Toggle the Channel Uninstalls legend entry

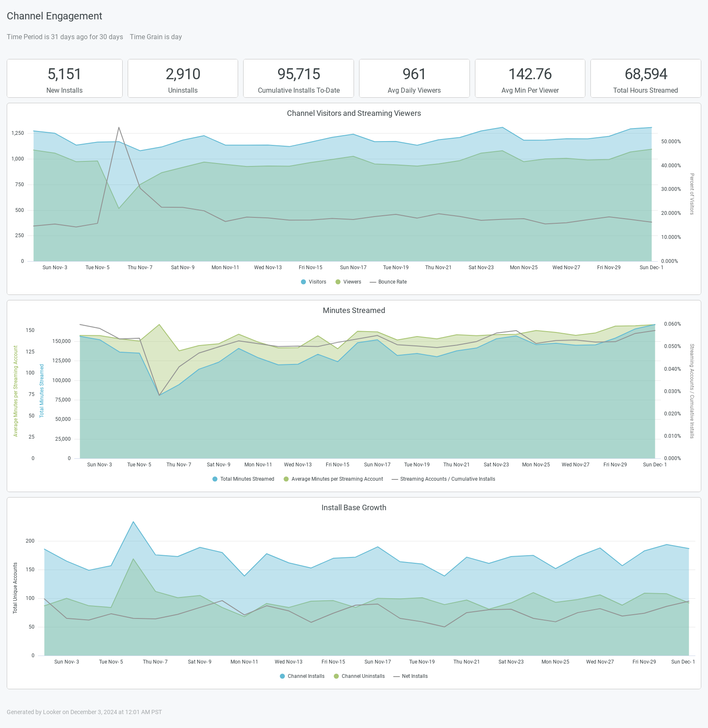[x=359, y=676]
